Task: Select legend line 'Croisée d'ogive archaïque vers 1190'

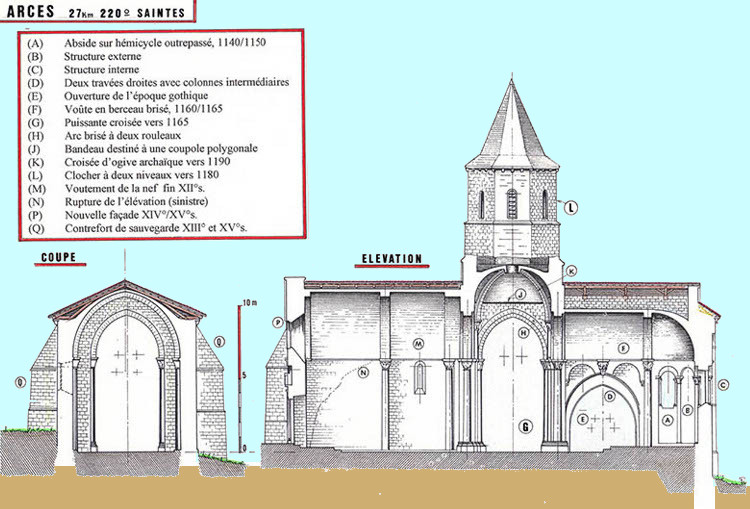Action: pyautogui.click(x=147, y=162)
